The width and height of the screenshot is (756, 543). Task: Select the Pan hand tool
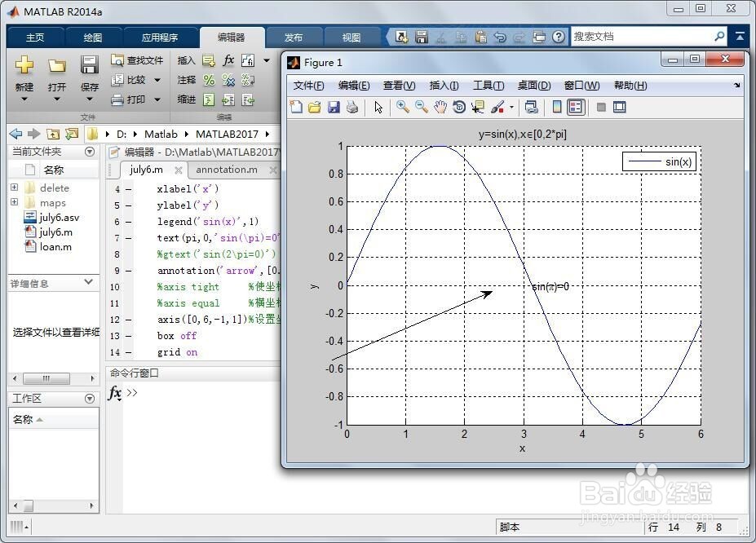(440, 107)
